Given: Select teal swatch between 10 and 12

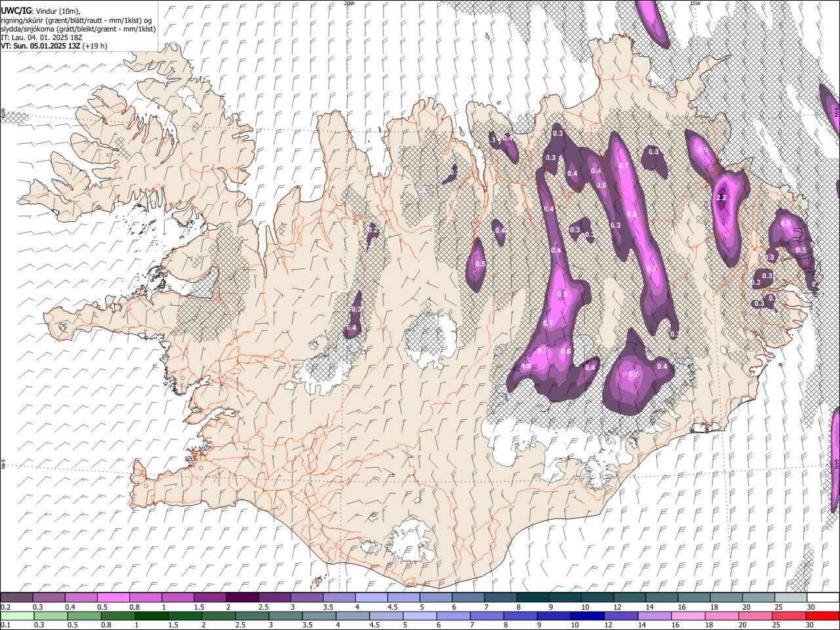Looking at the screenshot, I should (x=597, y=597).
